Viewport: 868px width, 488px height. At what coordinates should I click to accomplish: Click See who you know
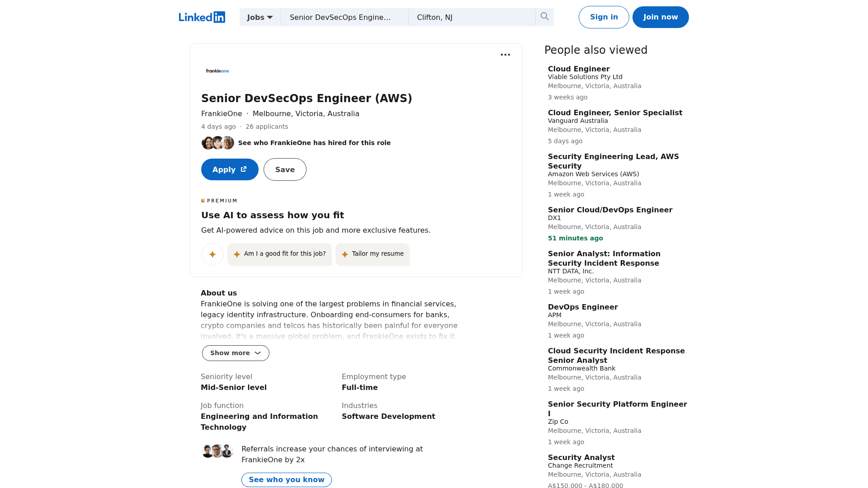(287, 480)
